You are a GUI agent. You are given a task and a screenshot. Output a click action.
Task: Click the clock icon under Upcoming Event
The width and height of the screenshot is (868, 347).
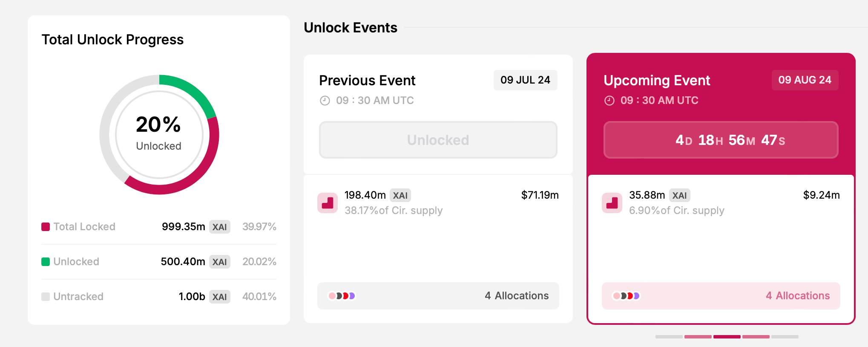pyautogui.click(x=609, y=101)
